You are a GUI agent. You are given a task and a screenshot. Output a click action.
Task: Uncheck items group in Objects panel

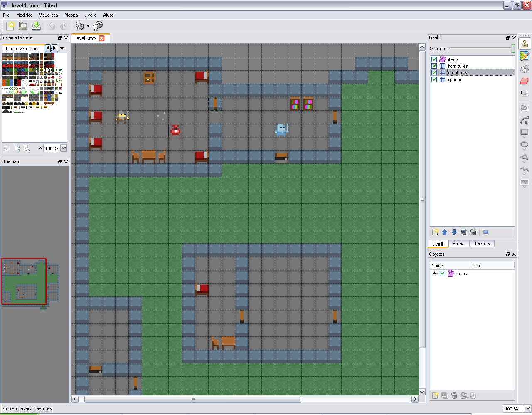443,273
